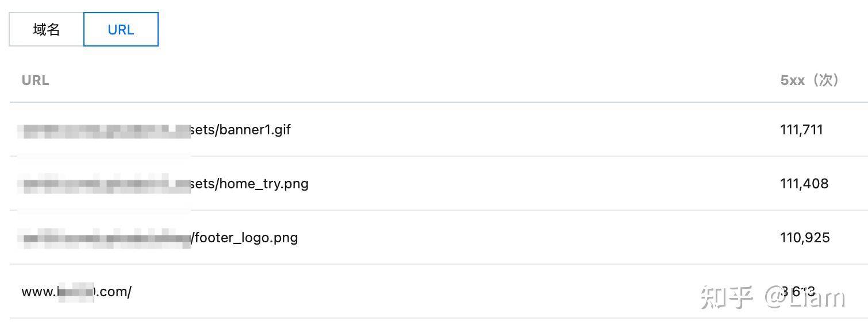868x333 pixels.
Task: Click the URL column header
Action: pyautogui.click(x=36, y=80)
